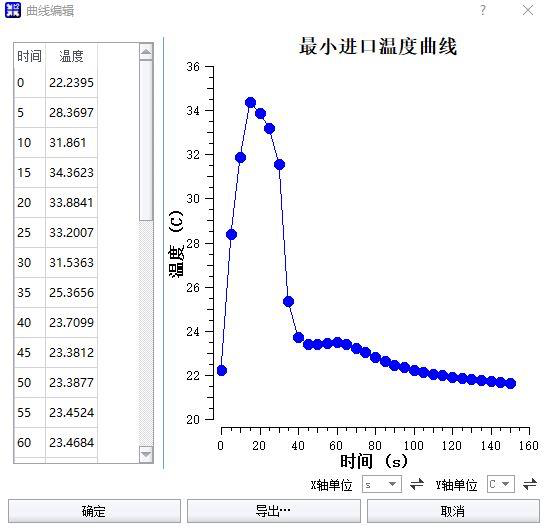Select time cell in the 28.3697 row

pyautogui.click(x=30, y=113)
